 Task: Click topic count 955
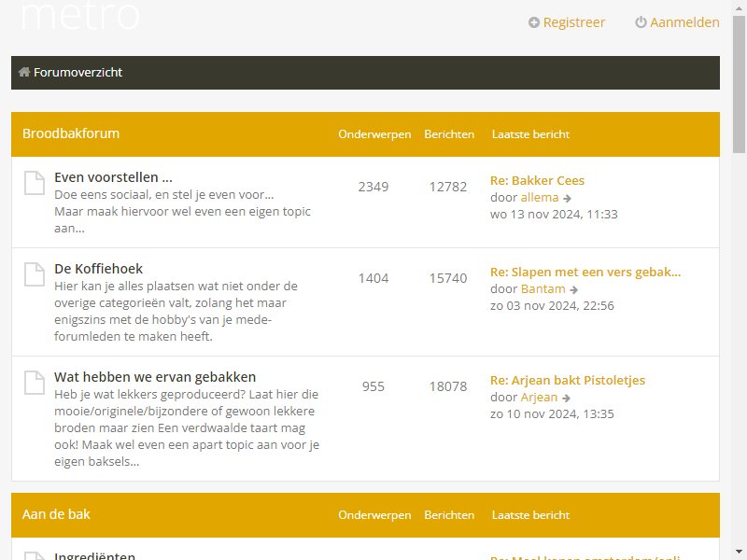coord(373,386)
